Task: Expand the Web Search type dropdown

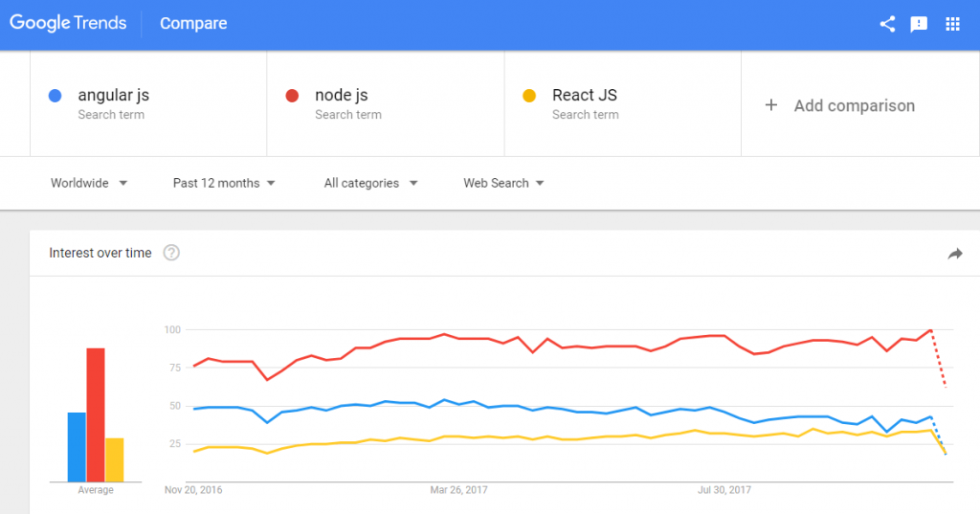Action: pos(503,183)
